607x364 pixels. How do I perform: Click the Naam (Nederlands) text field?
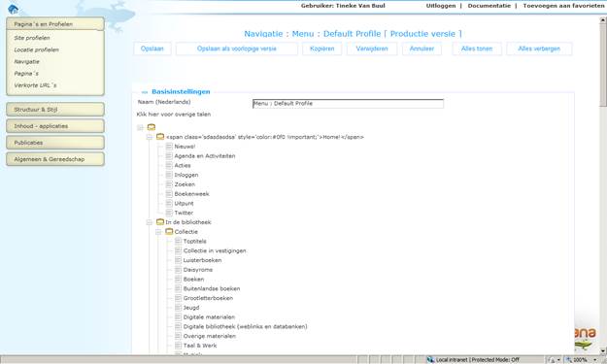348,104
